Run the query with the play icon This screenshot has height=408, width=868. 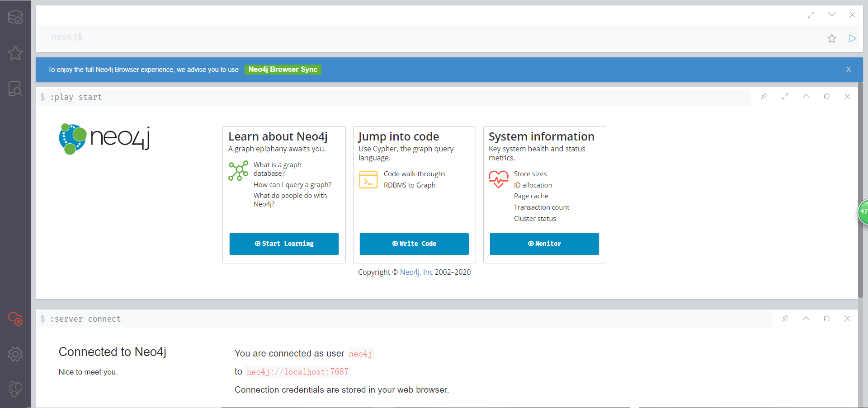tap(852, 38)
